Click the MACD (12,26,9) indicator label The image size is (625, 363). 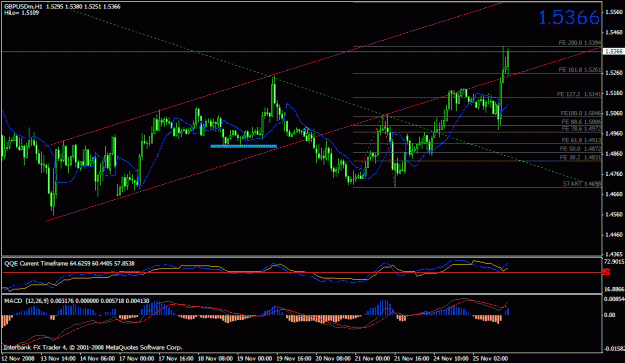pos(77,301)
